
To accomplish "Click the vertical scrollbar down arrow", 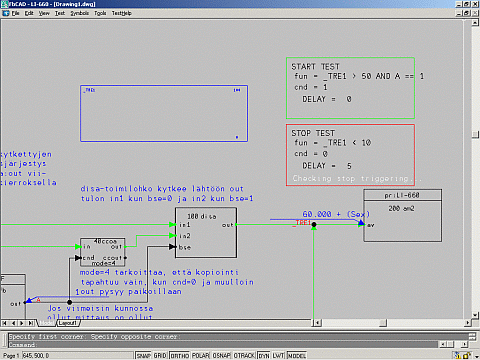I will tap(476, 315).
